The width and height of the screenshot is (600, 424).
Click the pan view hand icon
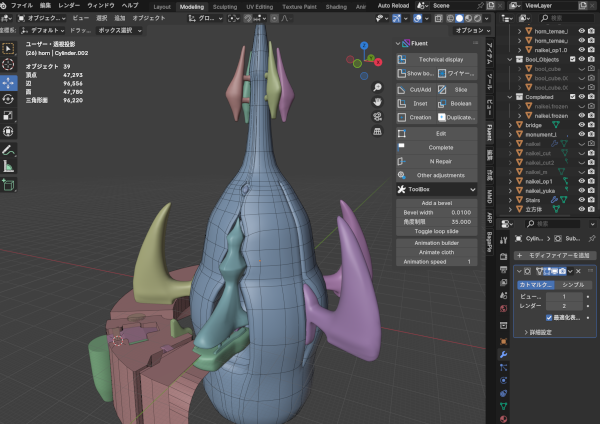375,100
